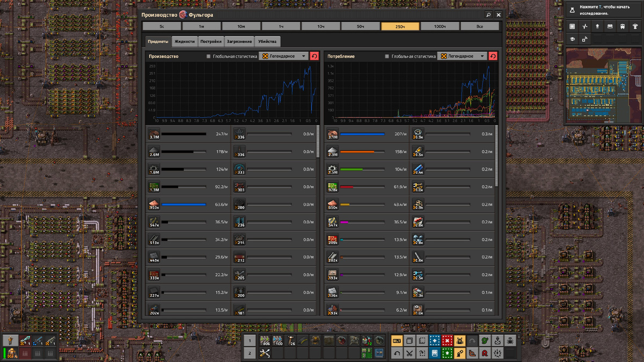Toggle production row showing 63.6/м
The width and height of the screenshot is (644, 362).
coord(188,204)
